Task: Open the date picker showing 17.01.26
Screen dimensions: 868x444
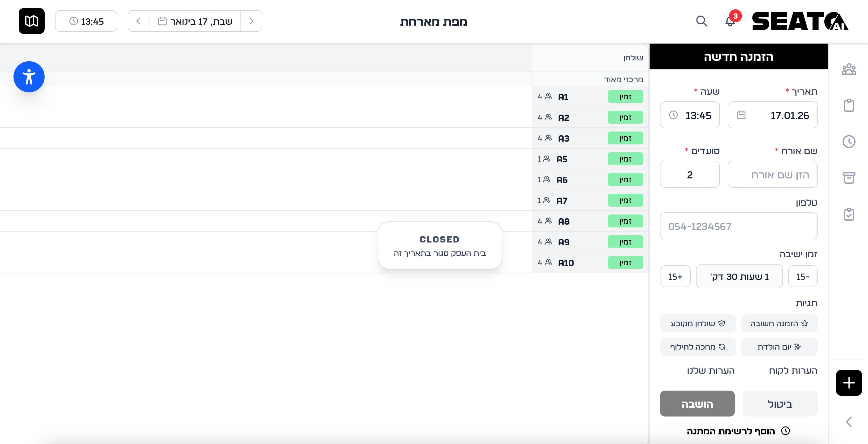Action: (x=772, y=115)
